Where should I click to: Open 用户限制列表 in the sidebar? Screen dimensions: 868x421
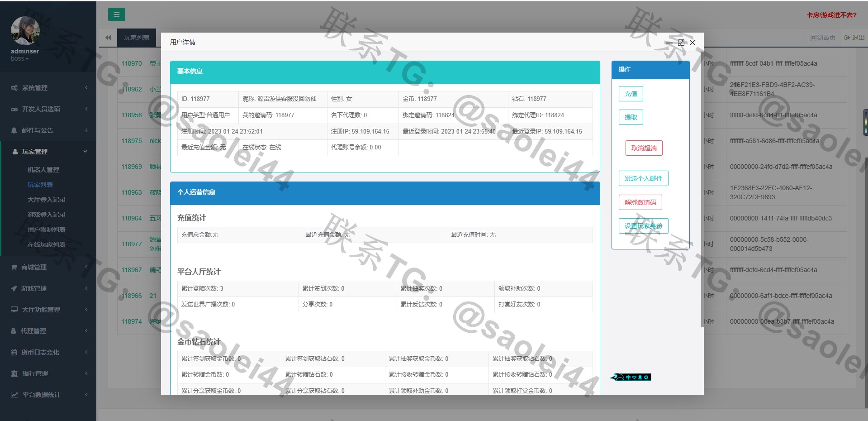pyautogui.click(x=47, y=230)
